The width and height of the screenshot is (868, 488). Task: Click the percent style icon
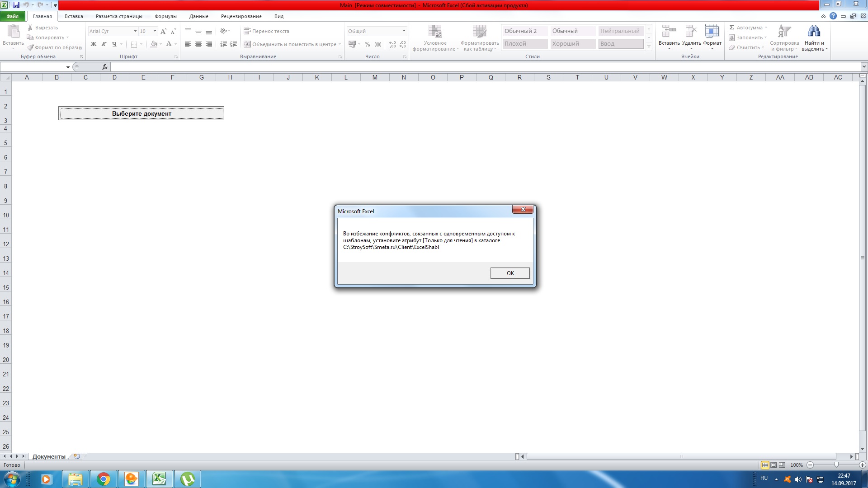tap(367, 44)
